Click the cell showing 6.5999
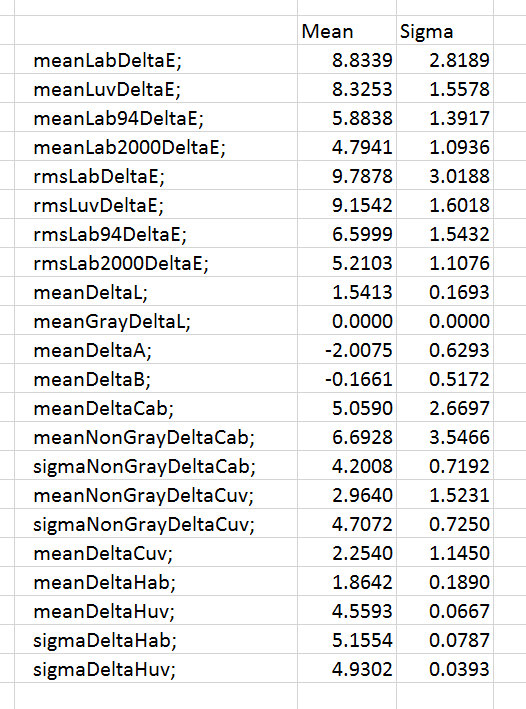This screenshot has height=709, width=526. click(347, 233)
